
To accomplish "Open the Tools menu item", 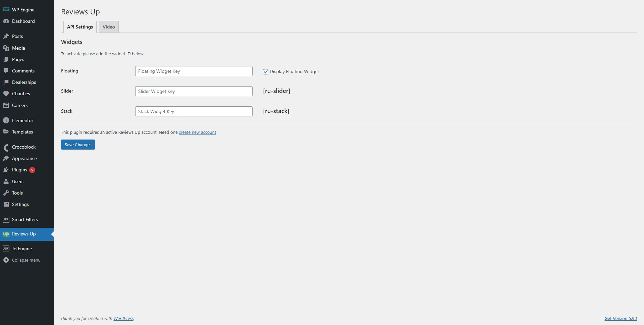I will (x=27, y=193).
